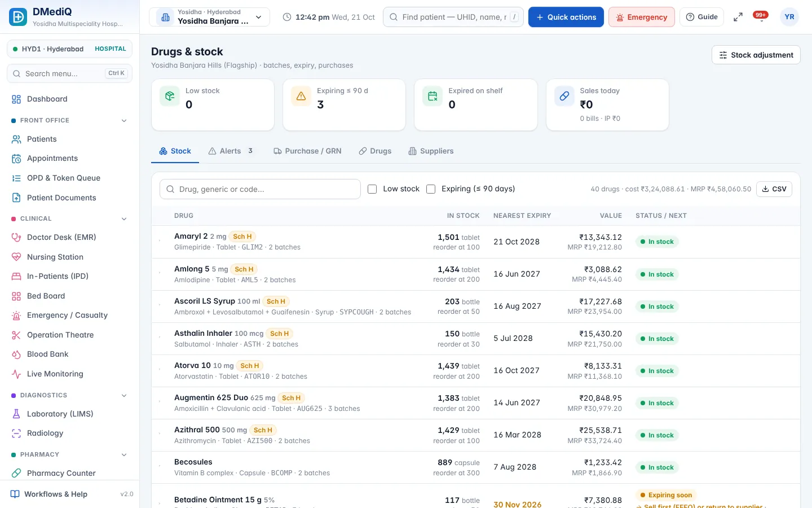
Task: Click the Drug, generic or code search box
Action: pyautogui.click(x=260, y=189)
